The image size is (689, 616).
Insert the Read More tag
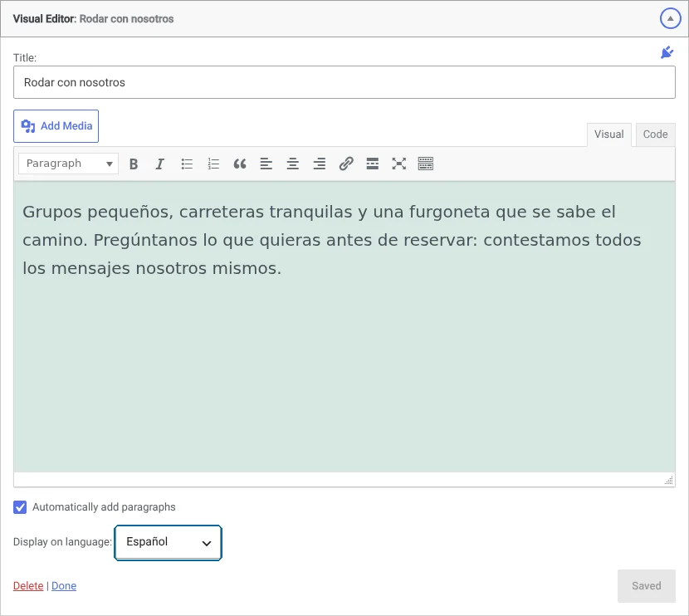pyautogui.click(x=373, y=164)
